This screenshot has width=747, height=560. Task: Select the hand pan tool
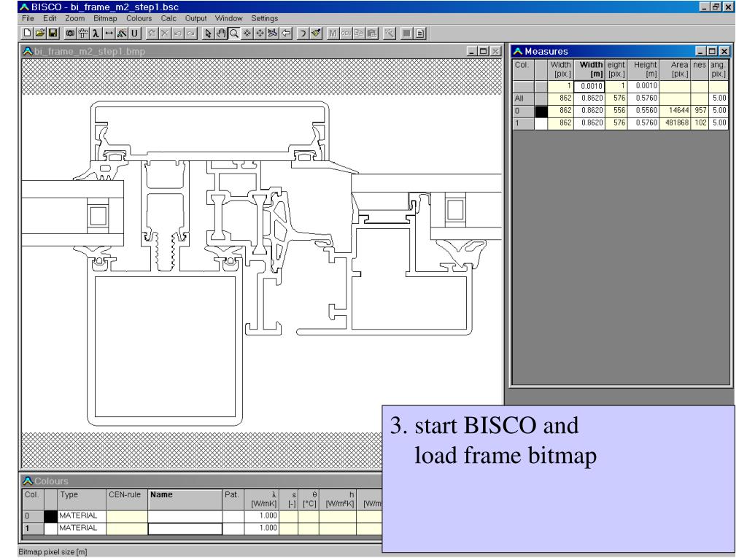[x=220, y=34]
